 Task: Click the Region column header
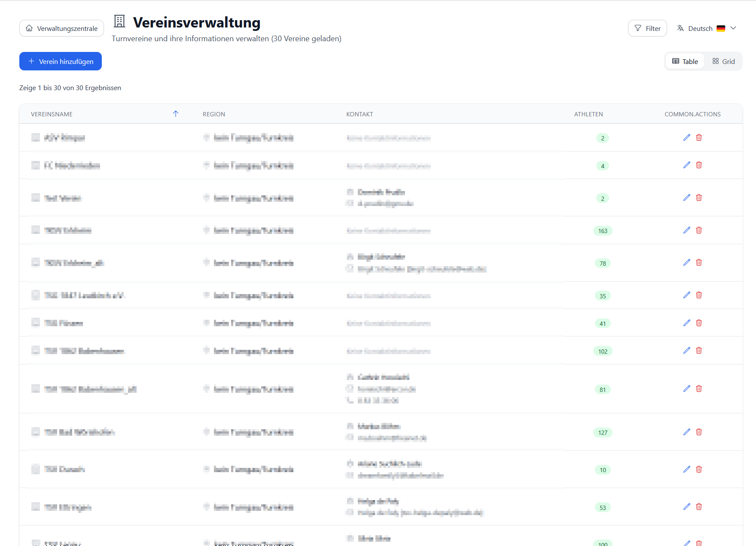(214, 114)
